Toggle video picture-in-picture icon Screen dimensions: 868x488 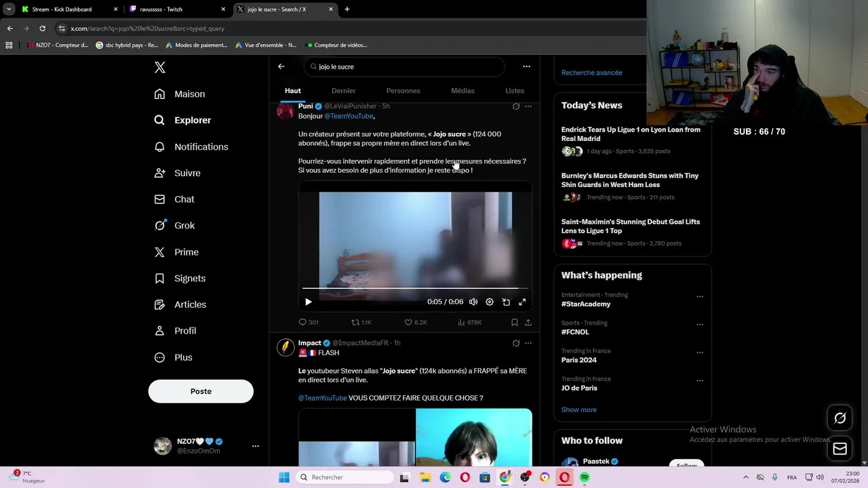(x=506, y=302)
